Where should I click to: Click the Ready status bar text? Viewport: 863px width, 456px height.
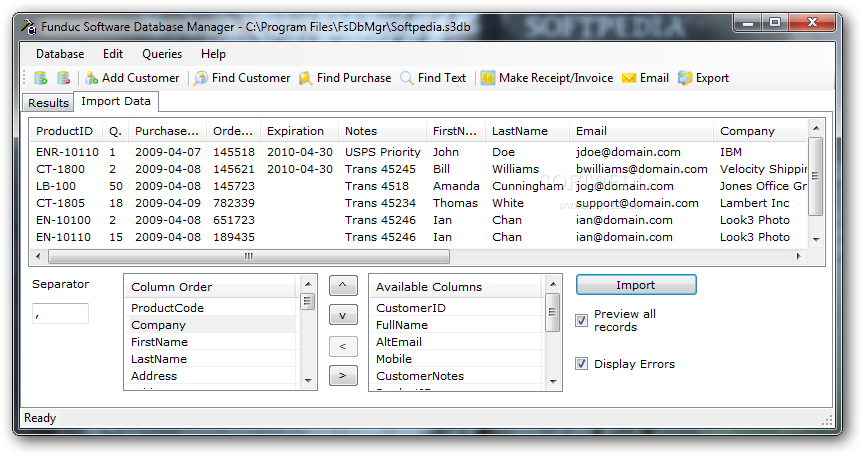point(40,418)
